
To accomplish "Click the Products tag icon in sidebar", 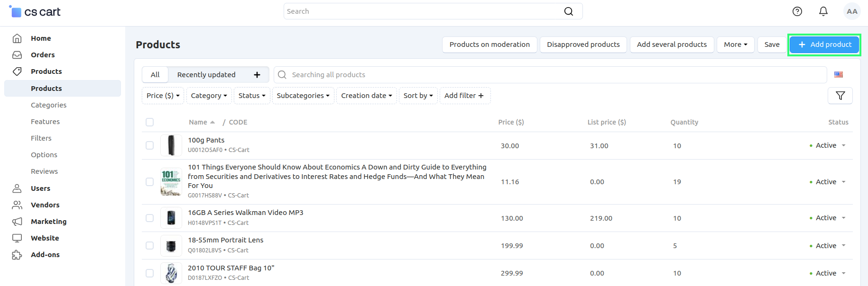I will pyautogui.click(x=17, y=71).
